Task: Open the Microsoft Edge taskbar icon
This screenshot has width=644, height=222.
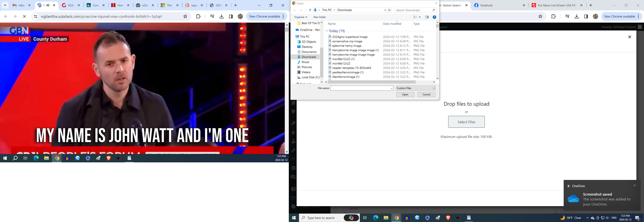Action: [x=375, y=218]
